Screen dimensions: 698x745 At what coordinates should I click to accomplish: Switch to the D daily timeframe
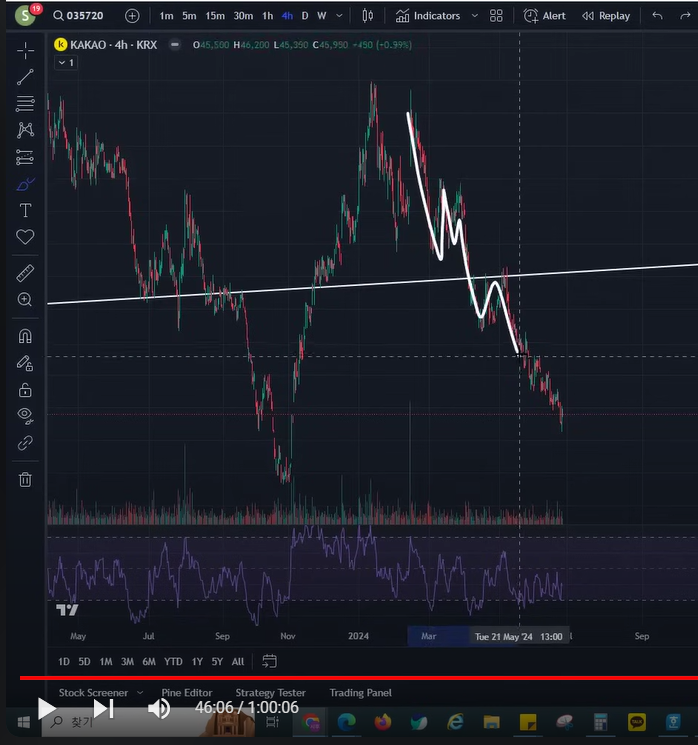[x=305, y=16]
